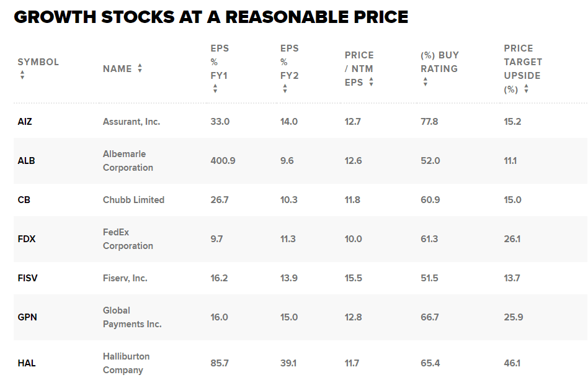
Task: Click the NAME column header label
Action: click(117, 69)
